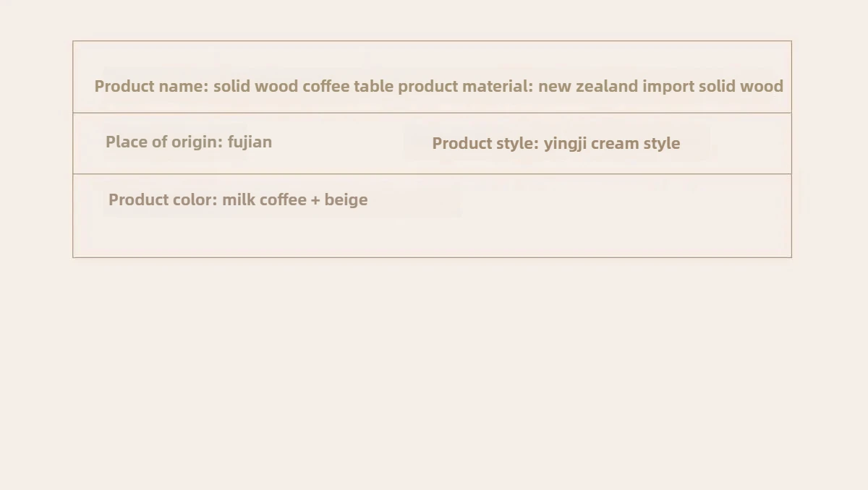The width and height of the screenshot is (868, 490).
Task: Select the "milk coffee + beige" value
Action: pos(295,199)
